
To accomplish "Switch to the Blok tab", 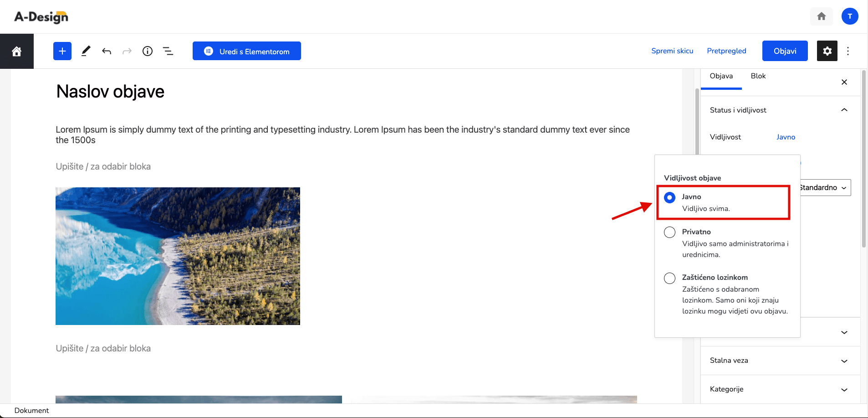I will pyautogui.click(x=758, y=76).
